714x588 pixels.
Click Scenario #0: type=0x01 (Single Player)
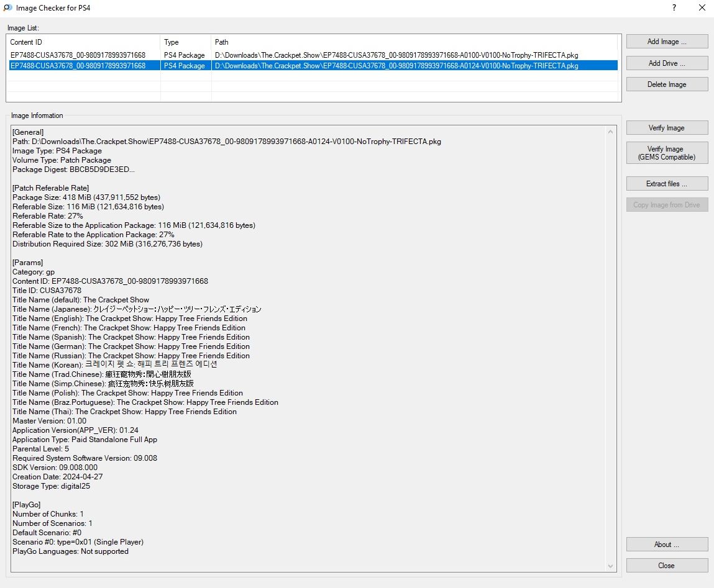point(78,542)
